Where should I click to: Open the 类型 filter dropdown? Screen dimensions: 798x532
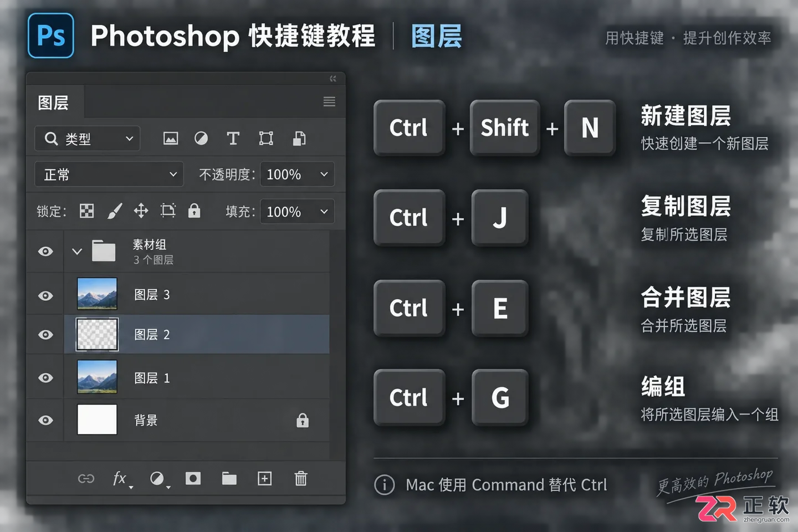coord(87,139)
